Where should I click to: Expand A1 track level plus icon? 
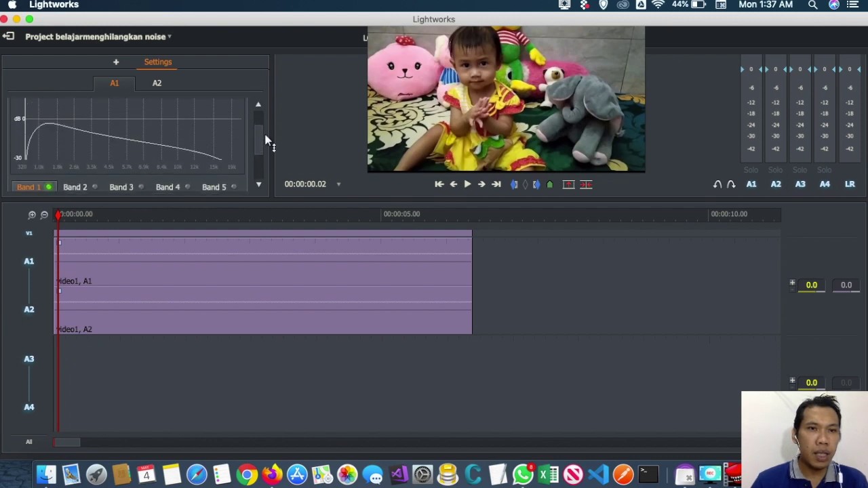coord(792,283)
